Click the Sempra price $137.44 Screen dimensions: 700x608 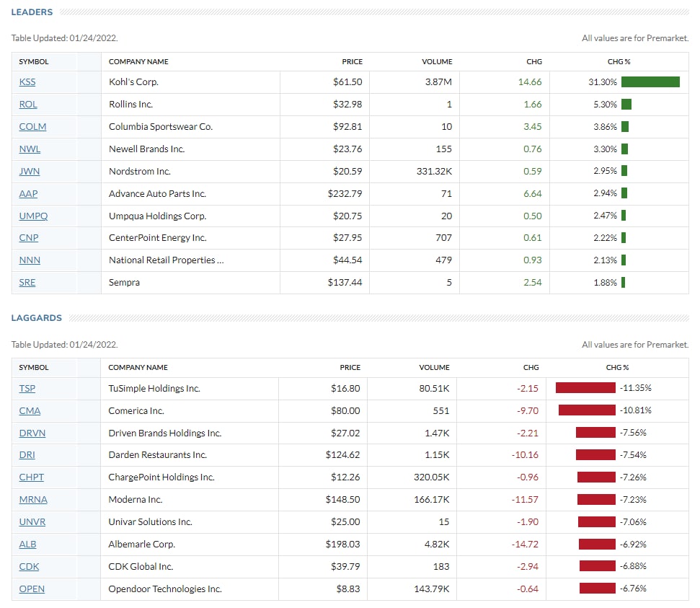click(x=345, y=283)
